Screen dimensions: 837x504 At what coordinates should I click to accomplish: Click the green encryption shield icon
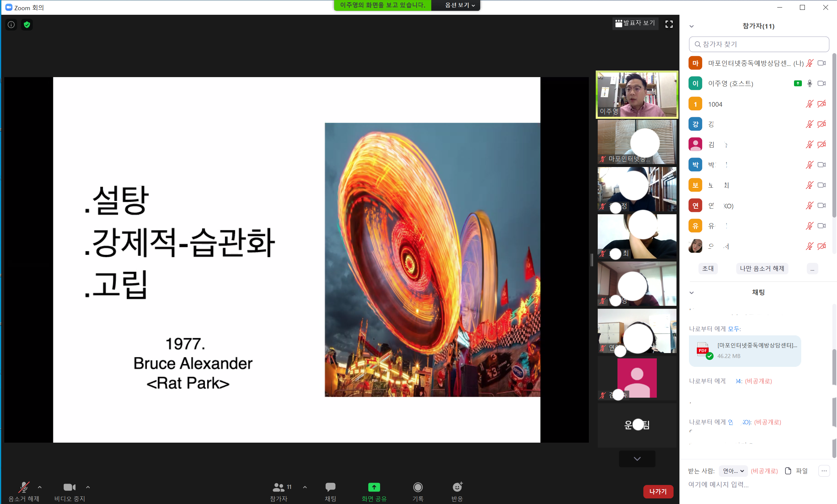27,25
